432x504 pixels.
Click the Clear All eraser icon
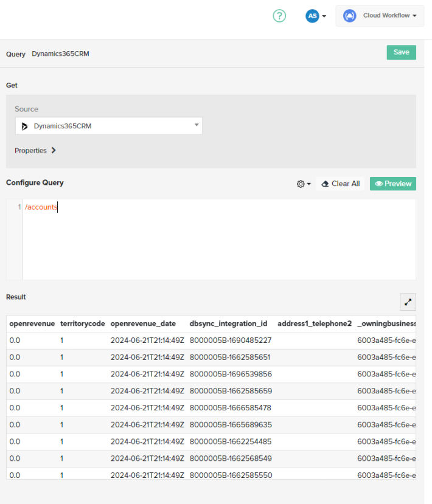click(324, 184)
